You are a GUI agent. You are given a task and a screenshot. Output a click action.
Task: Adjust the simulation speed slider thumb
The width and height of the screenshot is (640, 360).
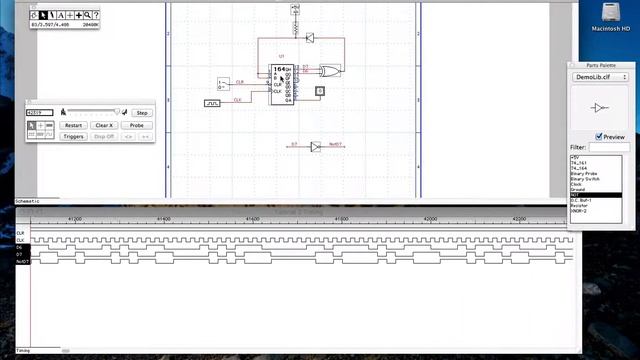[117, 111]
